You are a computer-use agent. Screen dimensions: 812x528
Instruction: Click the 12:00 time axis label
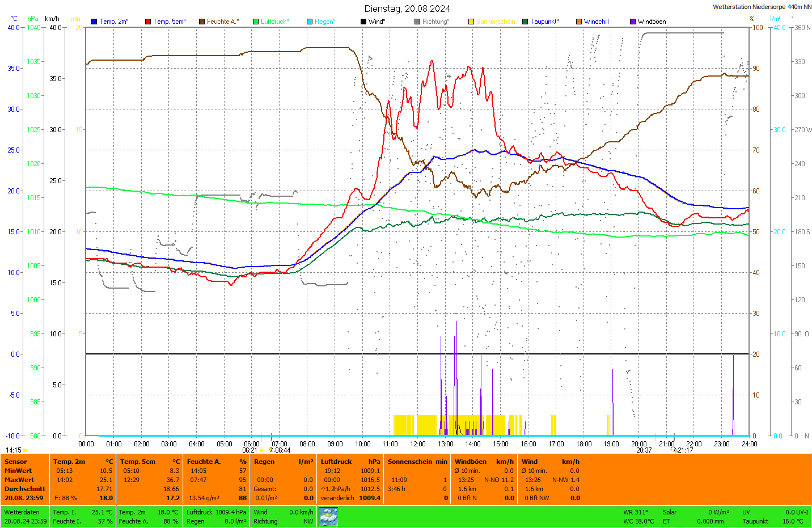point(418,444)
